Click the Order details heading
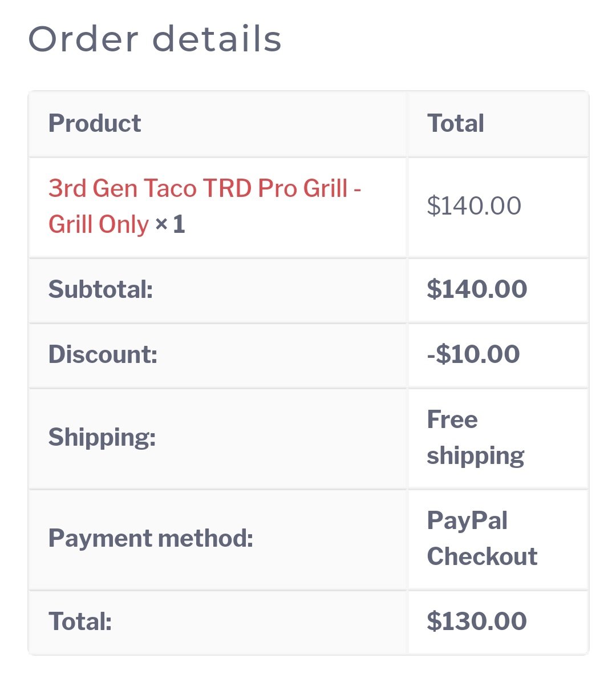Viewport: 616px width, 674px height. (155, 39)
